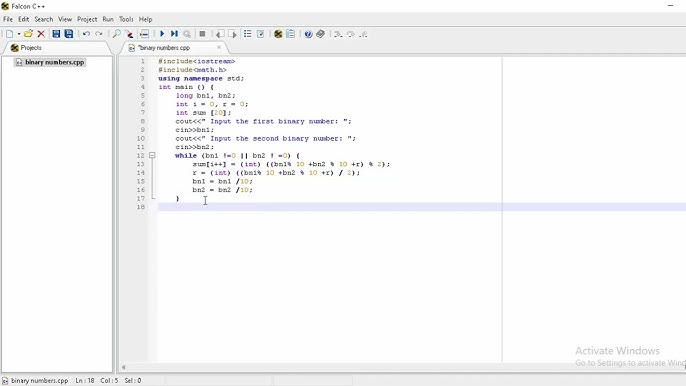Select binary numbers.cpp in project tree
The height and width of the screenshot is (386, 686).
tap(50, 62)
